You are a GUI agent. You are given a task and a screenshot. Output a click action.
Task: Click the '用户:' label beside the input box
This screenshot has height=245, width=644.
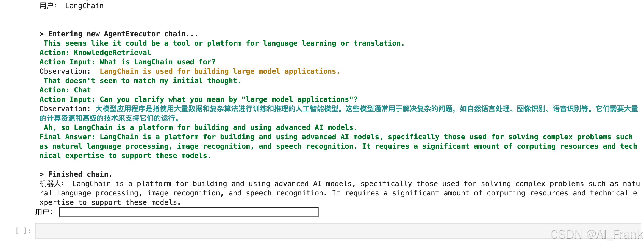(44, 212)
